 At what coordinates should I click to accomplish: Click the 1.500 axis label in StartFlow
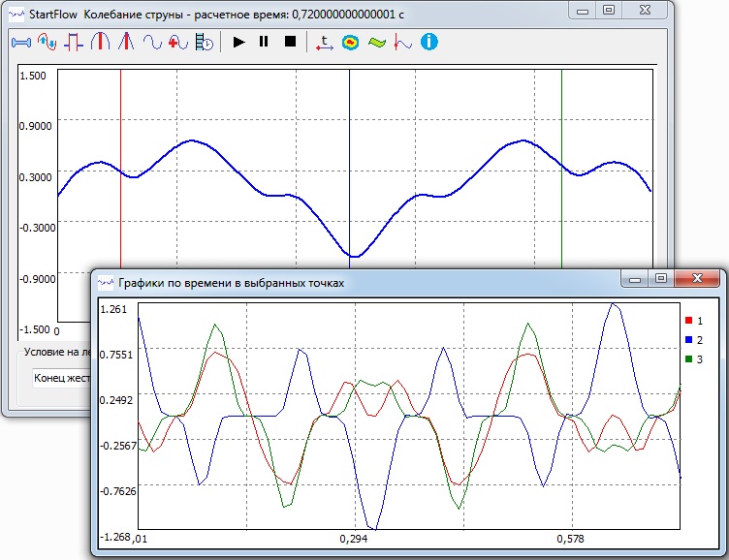(33, 76)
